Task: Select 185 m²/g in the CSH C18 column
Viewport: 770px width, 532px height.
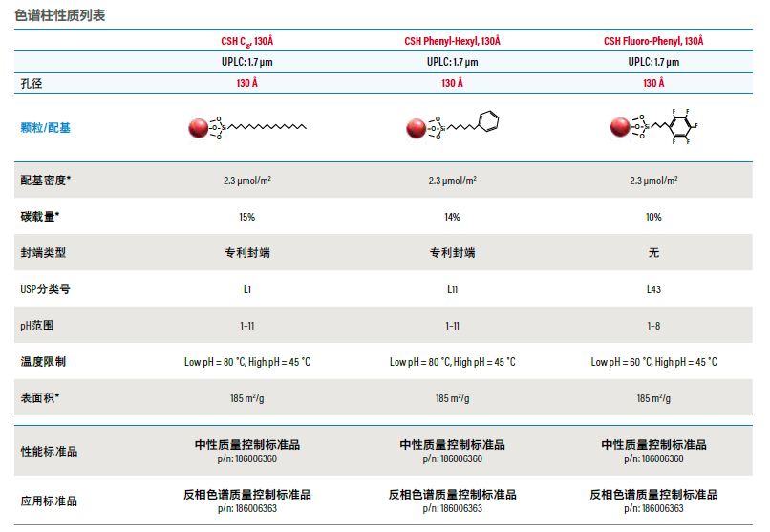Action: pyautogui.click(x=247, y=398)
